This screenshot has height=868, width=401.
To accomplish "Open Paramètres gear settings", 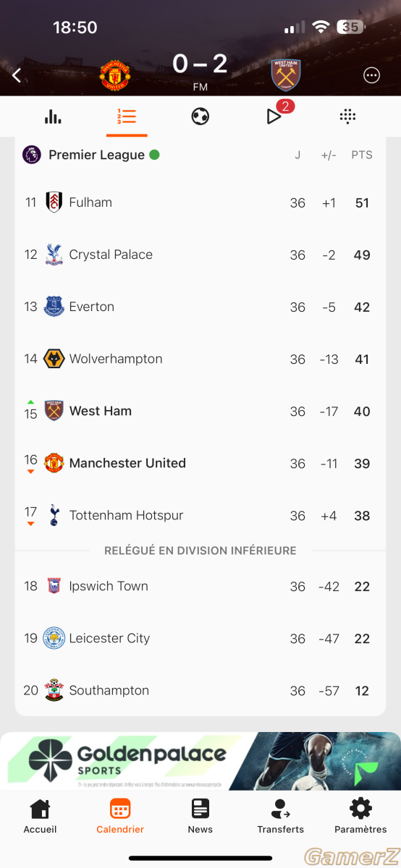I will [x=360, y=816].
